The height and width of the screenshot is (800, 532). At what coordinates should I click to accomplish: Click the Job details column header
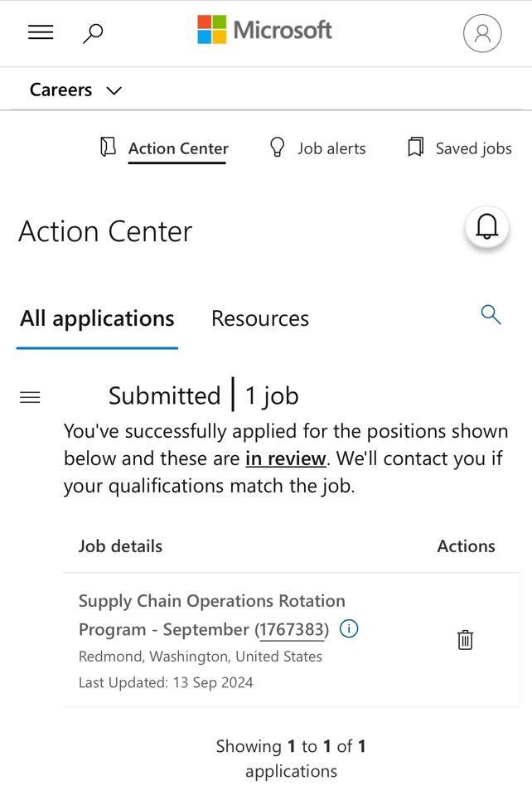tap(121, 545)
